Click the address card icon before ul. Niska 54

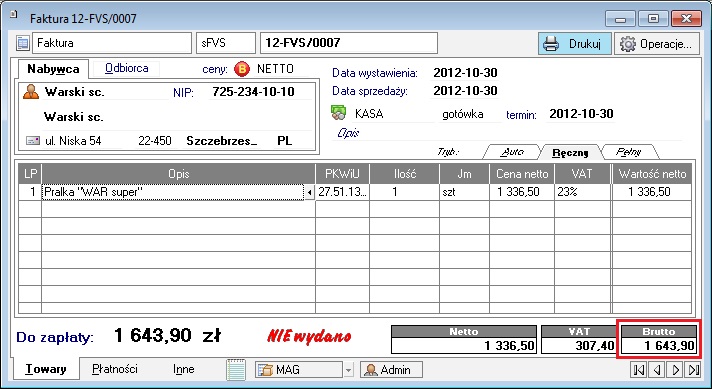[x=33, y=141]
